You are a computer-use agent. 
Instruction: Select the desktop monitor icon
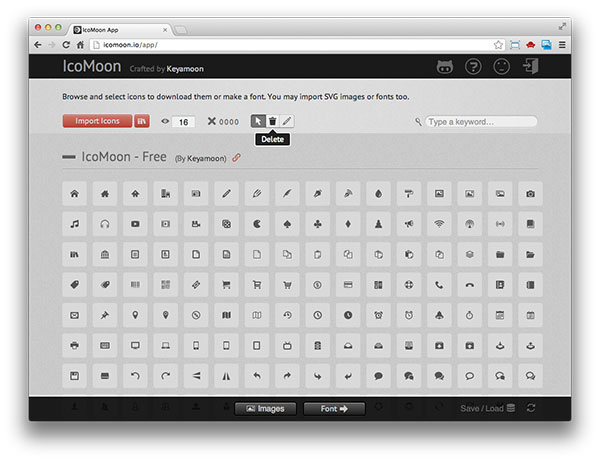point(135,345)
